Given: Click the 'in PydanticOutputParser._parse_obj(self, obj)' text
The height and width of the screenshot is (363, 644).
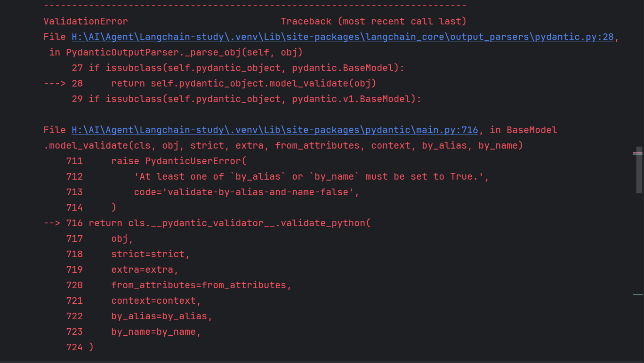Looking at the screenshot, I should pyautogui.click(x=176, y=52).
